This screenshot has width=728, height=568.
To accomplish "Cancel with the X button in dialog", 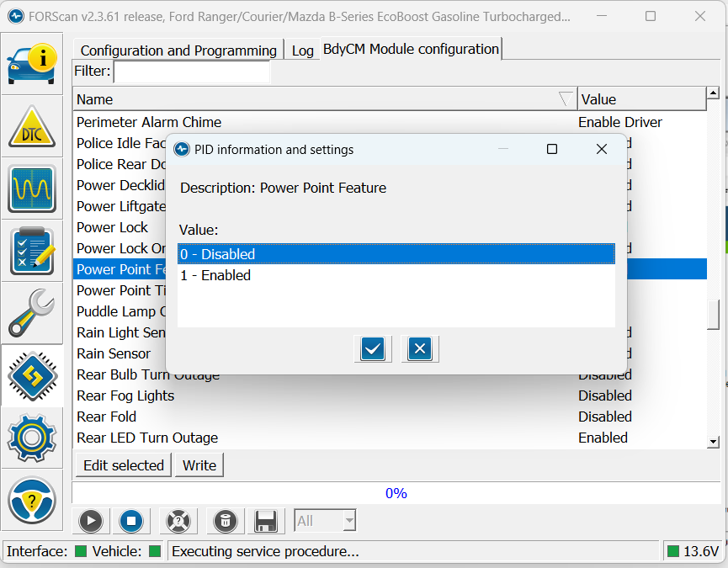I will click(x=420, y=349).
